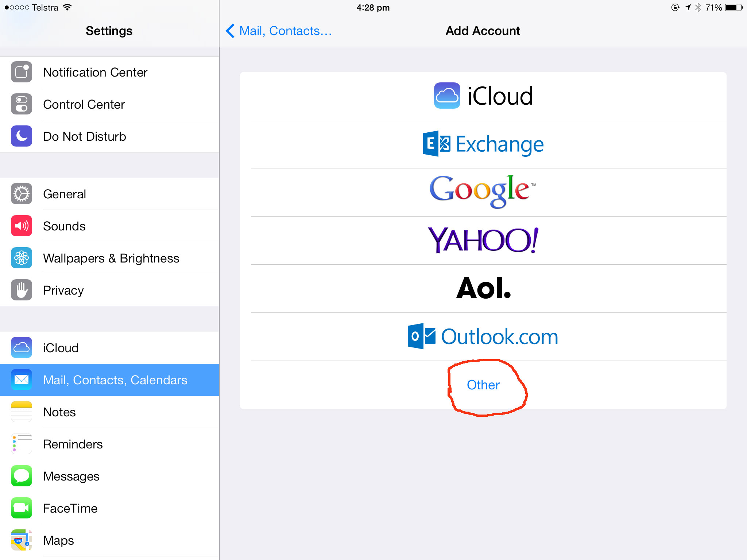Choose Yahoo! account option
This screenshot has width=747, height=560.
[483, 240]
